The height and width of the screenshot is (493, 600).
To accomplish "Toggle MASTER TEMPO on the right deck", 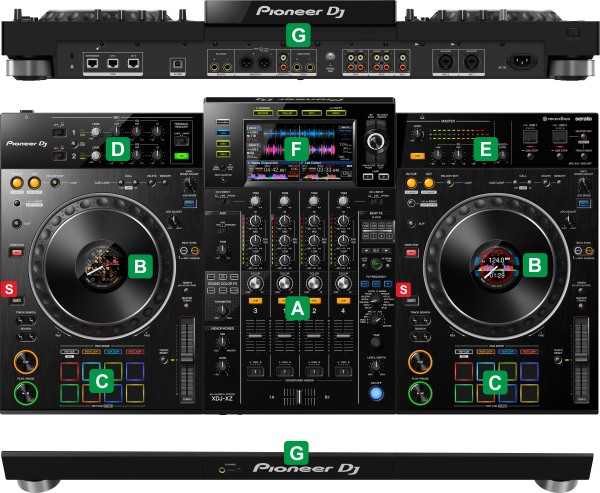I will pyautogui.click(x=581, y=306).
